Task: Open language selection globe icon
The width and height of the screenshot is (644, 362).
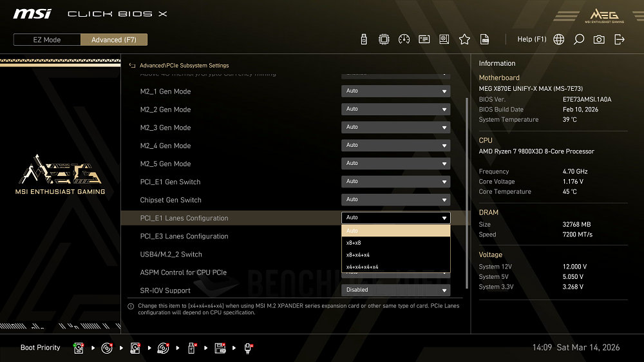Action: tap(559, 39)
